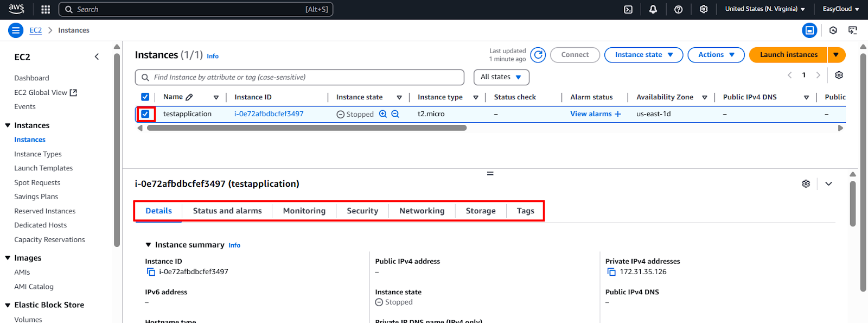Toggle the hamburger navigation menu button
The image size is (868, 323).
click(16, 30)
